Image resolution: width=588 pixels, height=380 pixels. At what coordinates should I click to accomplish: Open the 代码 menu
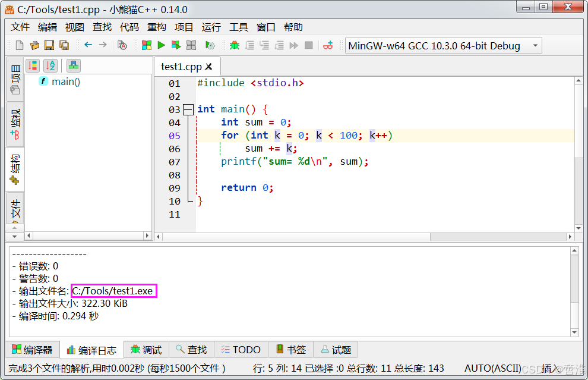[x=129, y=27]
